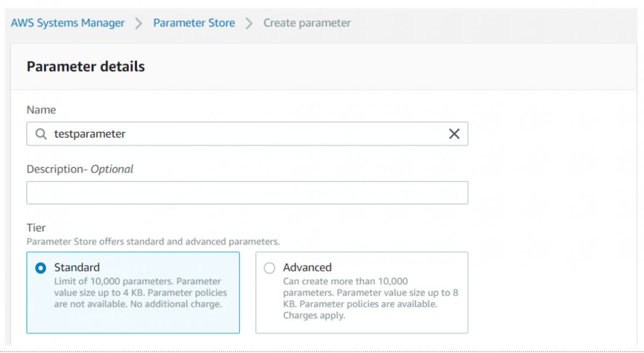The image size is (644, 353).
Task: Click the Name field label
Action: (x=42, y=110)
